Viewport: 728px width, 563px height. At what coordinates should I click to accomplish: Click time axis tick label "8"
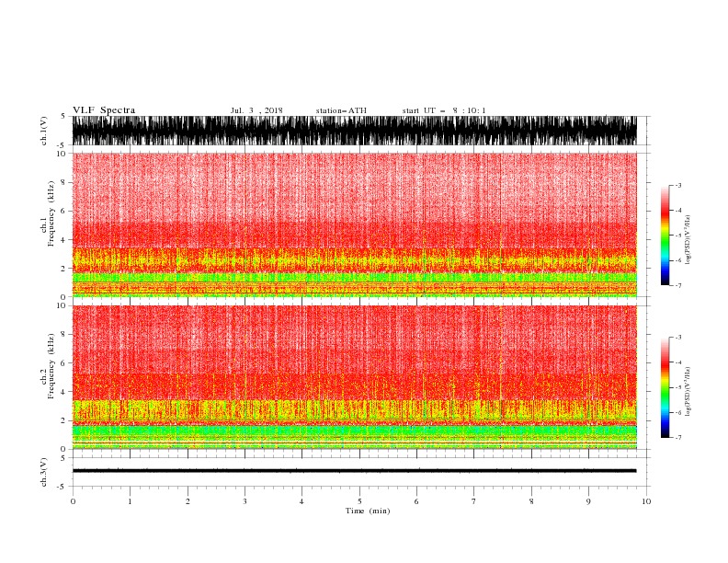pos(531,501)
